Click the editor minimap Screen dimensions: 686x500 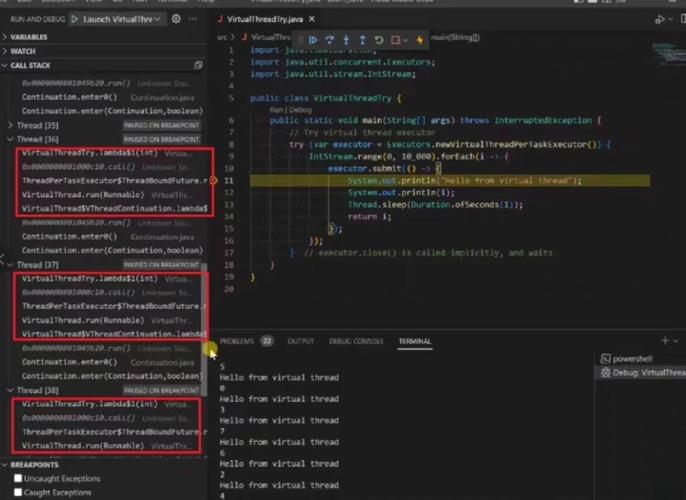click(x=668, y=53)
